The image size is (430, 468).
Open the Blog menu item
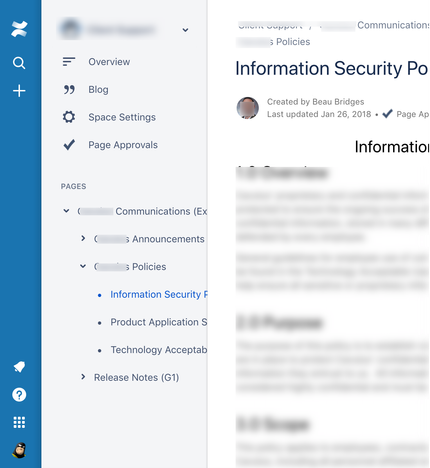point(98,89)
